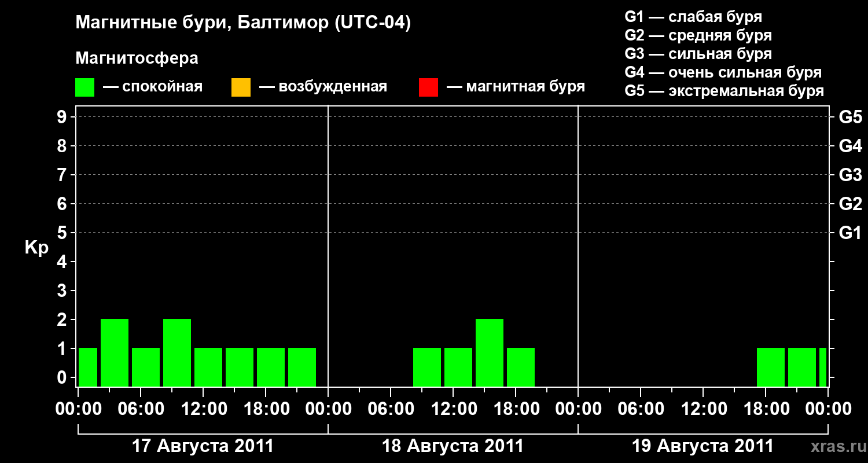The width and height of the screenshot is (868, 463).
Task: Click the '06:00' time label of 18 August
Action: [x=391, y=409]
